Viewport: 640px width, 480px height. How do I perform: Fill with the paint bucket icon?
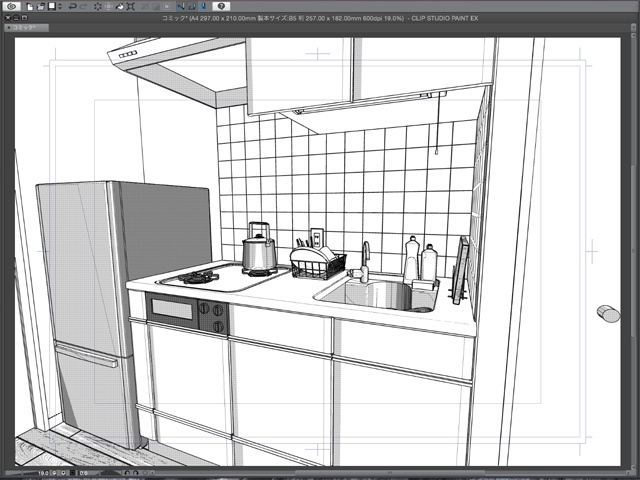tap(120, 7)
